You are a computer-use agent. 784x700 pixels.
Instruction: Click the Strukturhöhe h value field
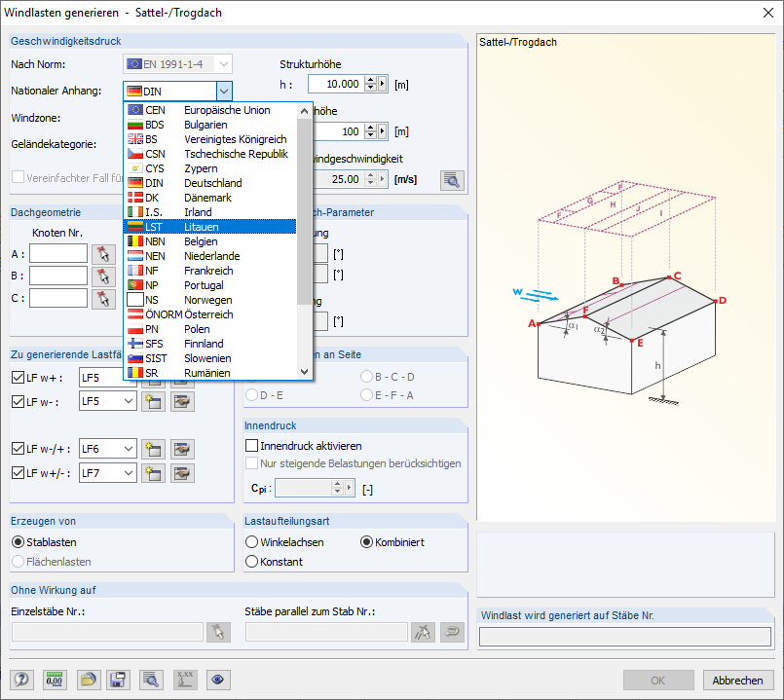337,84
